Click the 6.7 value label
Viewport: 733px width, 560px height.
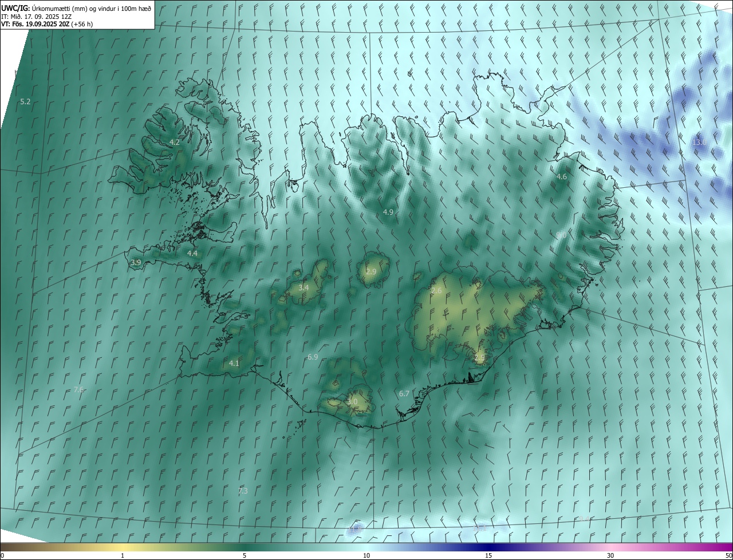(404, 393)
